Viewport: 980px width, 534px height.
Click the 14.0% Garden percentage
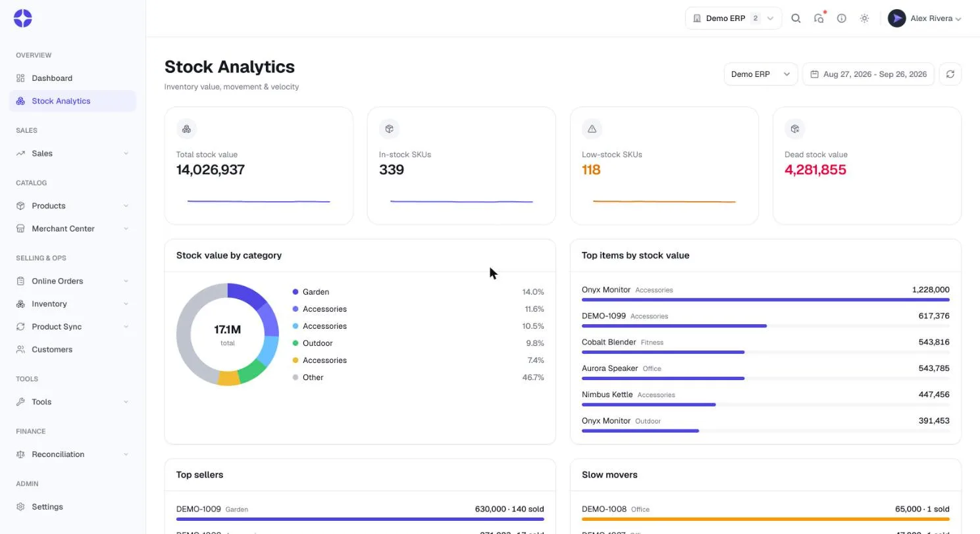click(x=533, y=292)
